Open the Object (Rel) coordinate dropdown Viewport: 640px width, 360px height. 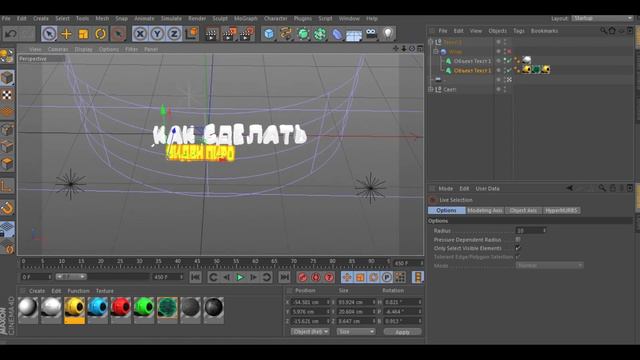pos(310,332)
